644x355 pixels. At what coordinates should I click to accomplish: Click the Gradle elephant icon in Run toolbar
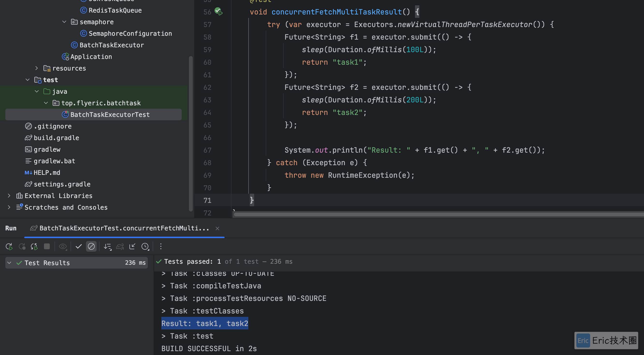[x=120, y=247]
